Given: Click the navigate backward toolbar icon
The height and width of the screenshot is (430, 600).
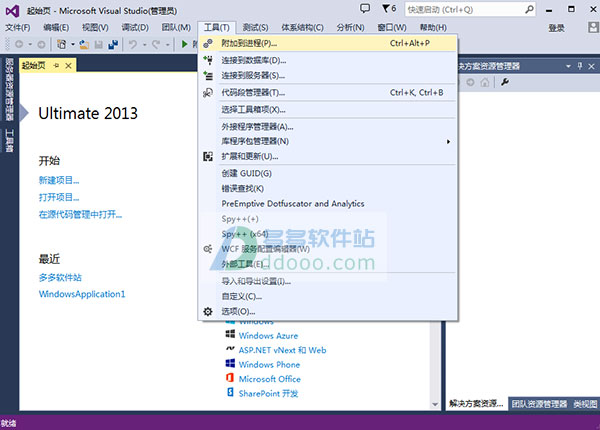Looking at the screenshot, I should tap(19, 44).
